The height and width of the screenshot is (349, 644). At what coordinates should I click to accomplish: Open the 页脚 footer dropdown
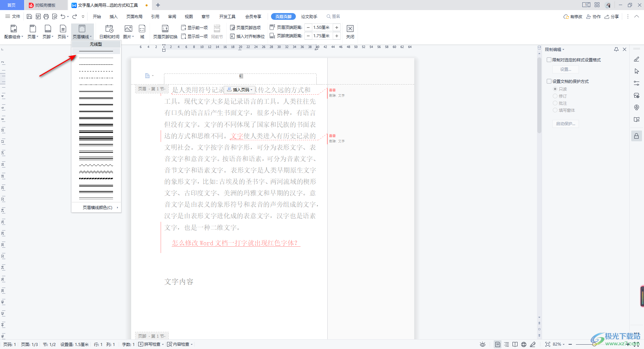coord(48,32)
